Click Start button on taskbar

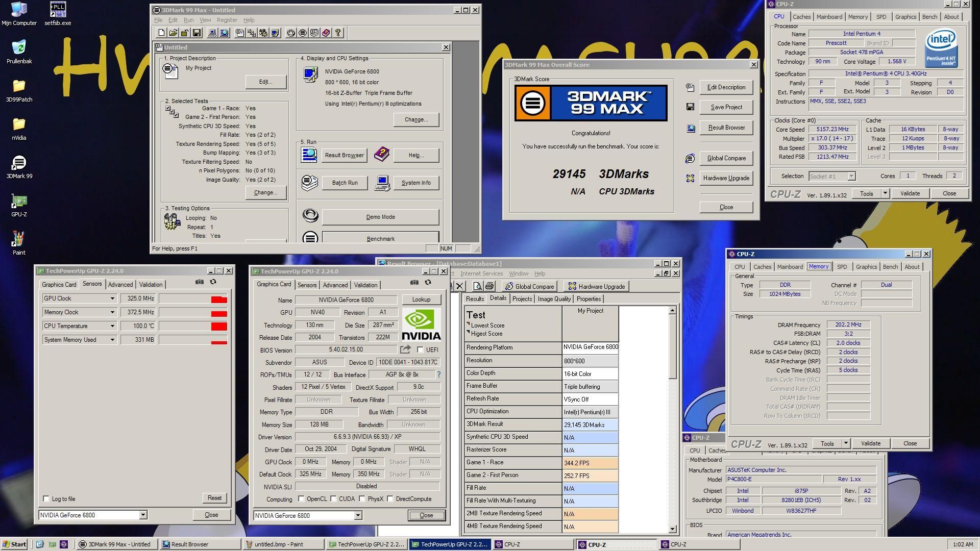[14, 544]
